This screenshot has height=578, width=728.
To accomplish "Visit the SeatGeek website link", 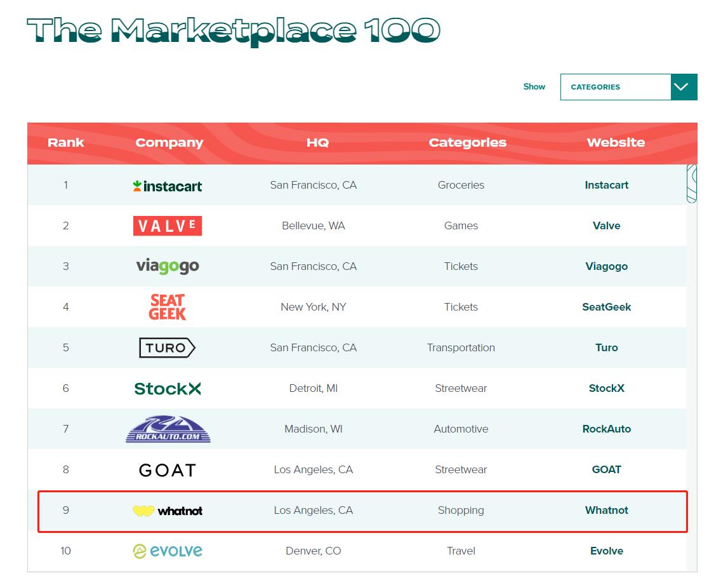I will pos(606,307).
